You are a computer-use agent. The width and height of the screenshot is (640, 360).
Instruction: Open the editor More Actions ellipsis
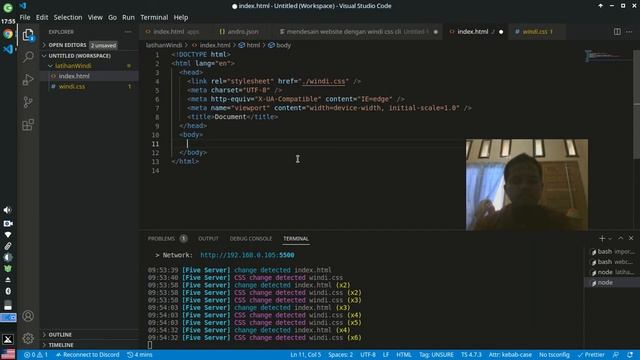point(629,31)
